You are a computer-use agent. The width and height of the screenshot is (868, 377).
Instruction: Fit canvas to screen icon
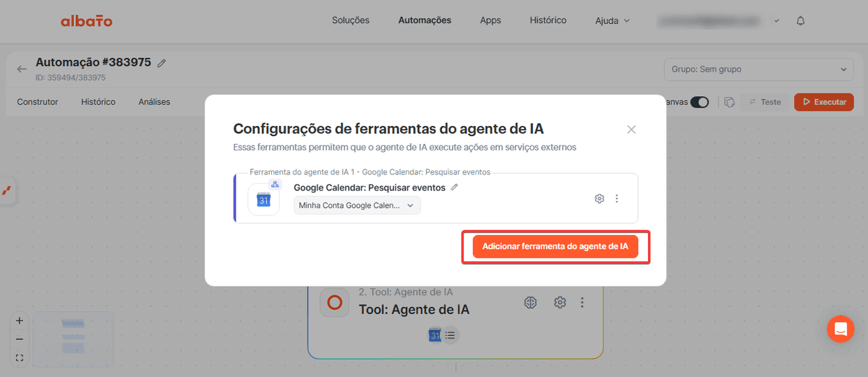(20, 357)
